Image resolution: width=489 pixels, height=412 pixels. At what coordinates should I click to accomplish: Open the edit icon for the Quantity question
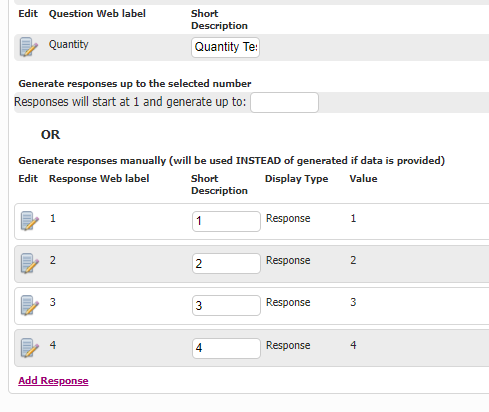click(29, 47)
